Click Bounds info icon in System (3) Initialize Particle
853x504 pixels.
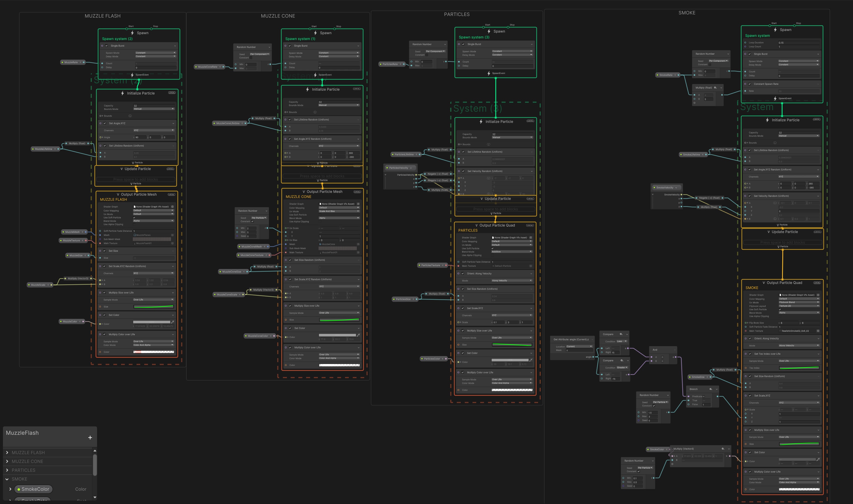(489, 144)
